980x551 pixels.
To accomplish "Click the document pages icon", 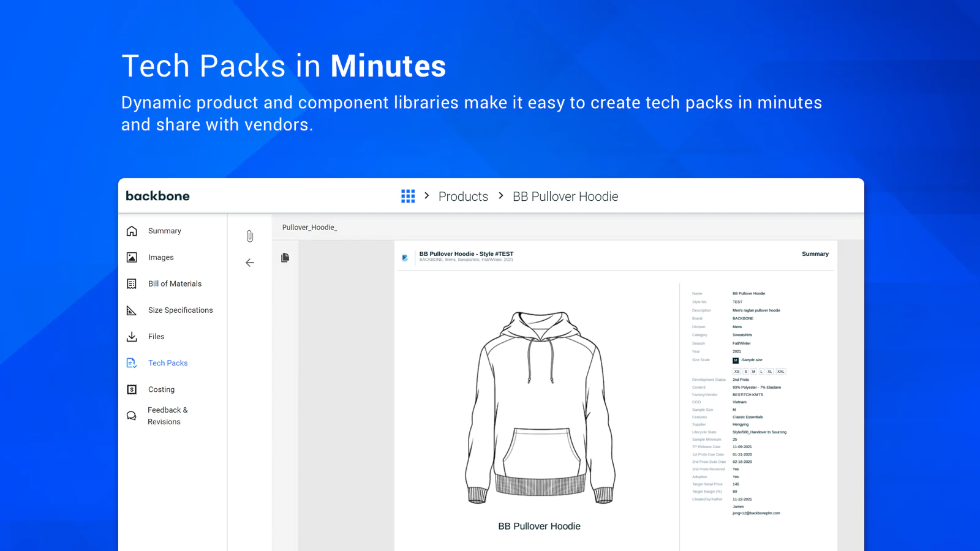I will click(285, 258).
